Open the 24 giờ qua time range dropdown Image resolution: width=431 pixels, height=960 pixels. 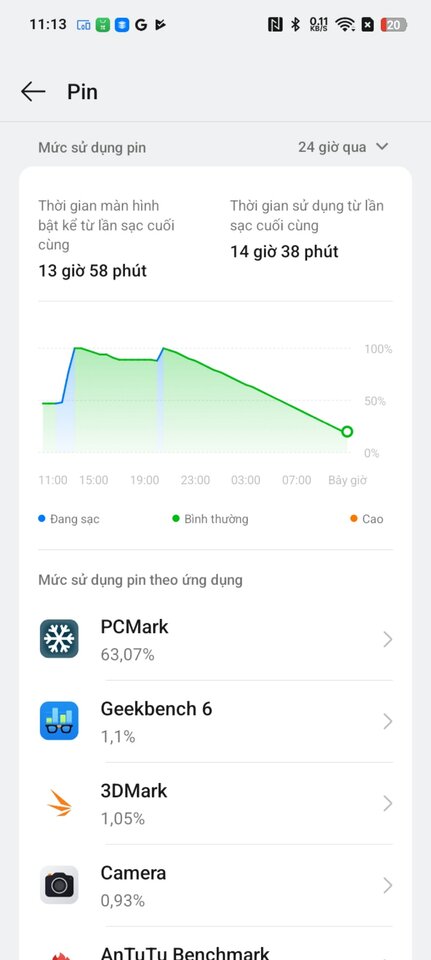point(343,147)
